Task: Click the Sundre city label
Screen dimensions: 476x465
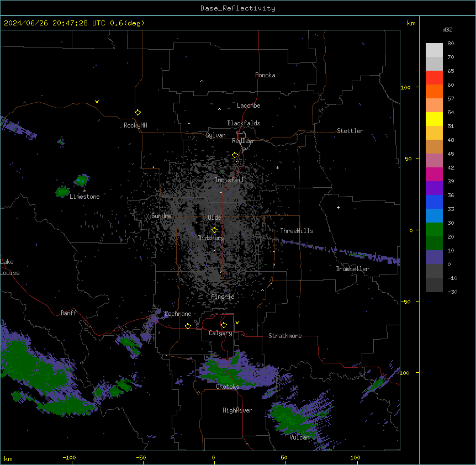Action: click(161, 216)
